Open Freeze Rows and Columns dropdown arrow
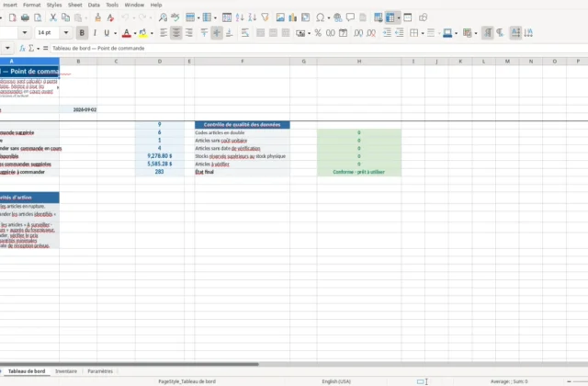Viewport: 588px width, 386px height. point(399,17)
